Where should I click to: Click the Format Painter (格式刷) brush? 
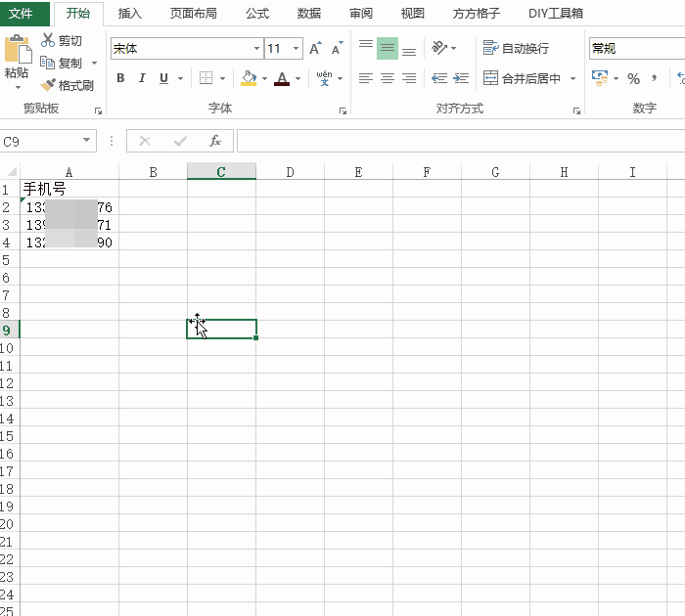point(67,85)
